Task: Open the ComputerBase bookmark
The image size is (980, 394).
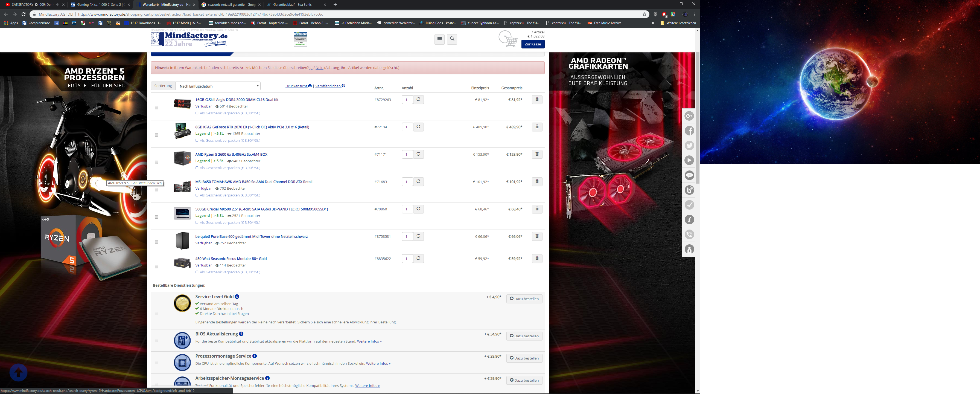Action: [36, 23]
